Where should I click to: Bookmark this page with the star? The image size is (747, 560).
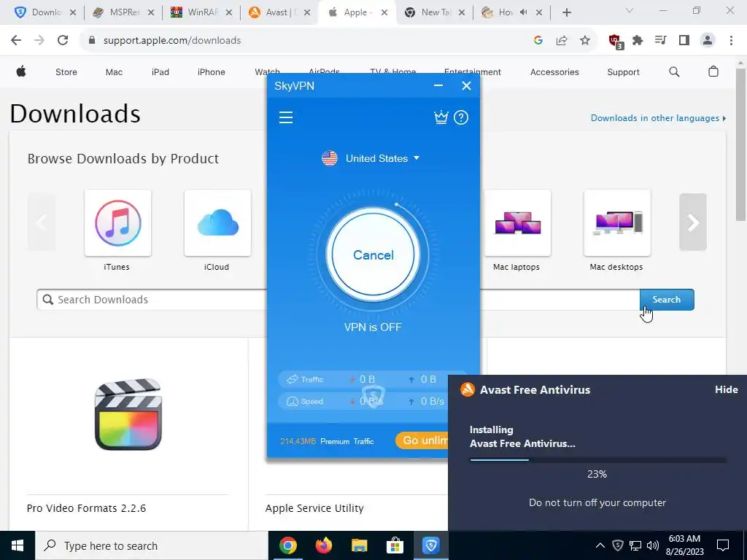click(x=585, y=41)
